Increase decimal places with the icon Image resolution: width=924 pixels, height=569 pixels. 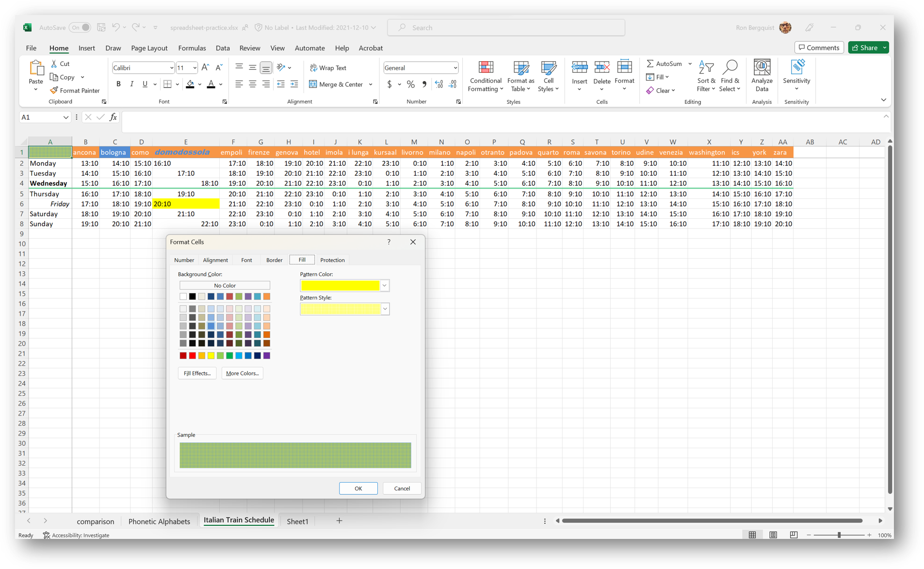tap(438, 83)
